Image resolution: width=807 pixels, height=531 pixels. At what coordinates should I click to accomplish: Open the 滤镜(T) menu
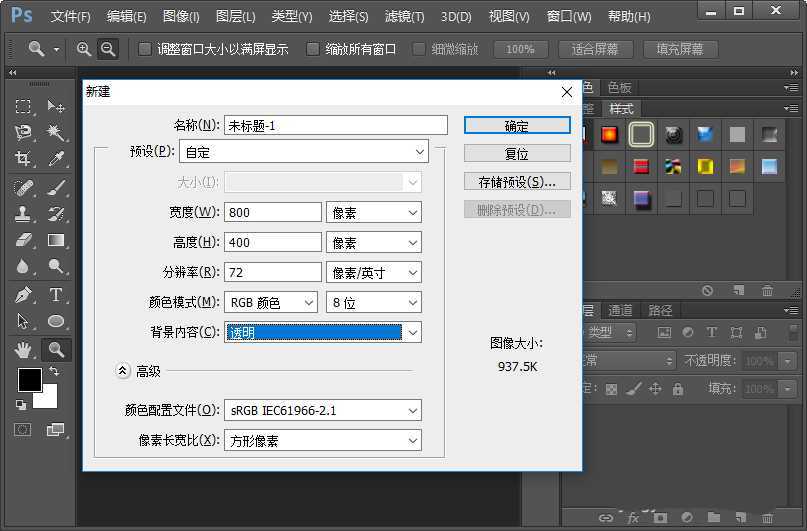coord(404,17)
